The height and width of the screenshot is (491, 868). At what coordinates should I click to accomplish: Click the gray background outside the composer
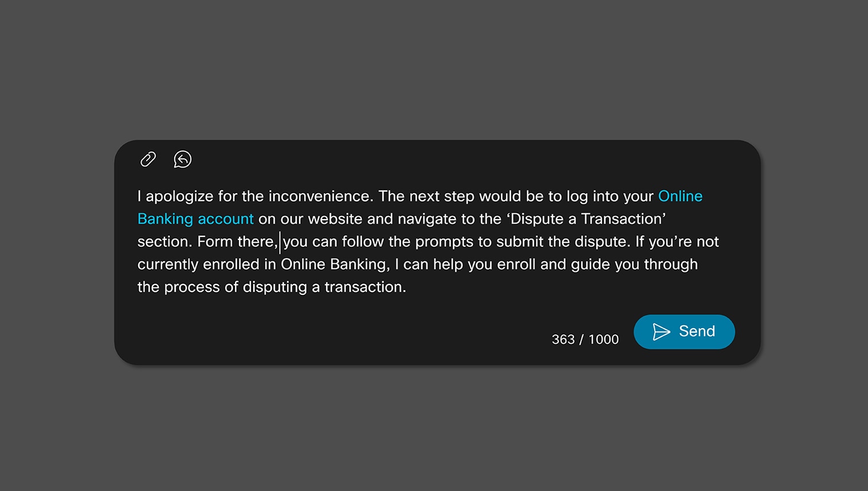[434, 69]
